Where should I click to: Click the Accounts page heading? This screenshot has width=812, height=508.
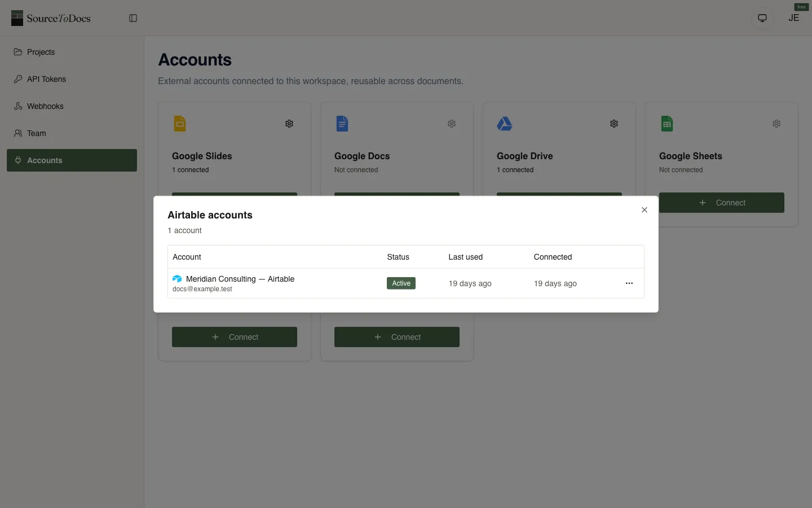pyautogui.click(x=195, y=60)
